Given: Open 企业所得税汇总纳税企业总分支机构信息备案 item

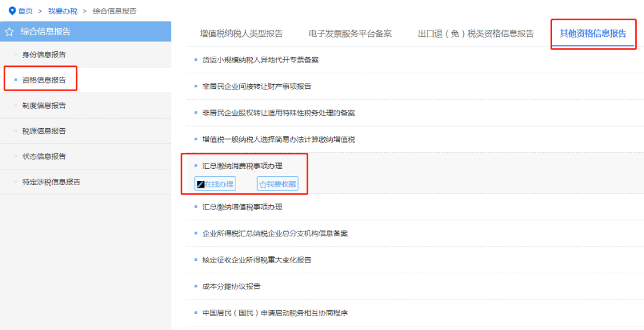Looking at the screenshot, I should [275, 233].
